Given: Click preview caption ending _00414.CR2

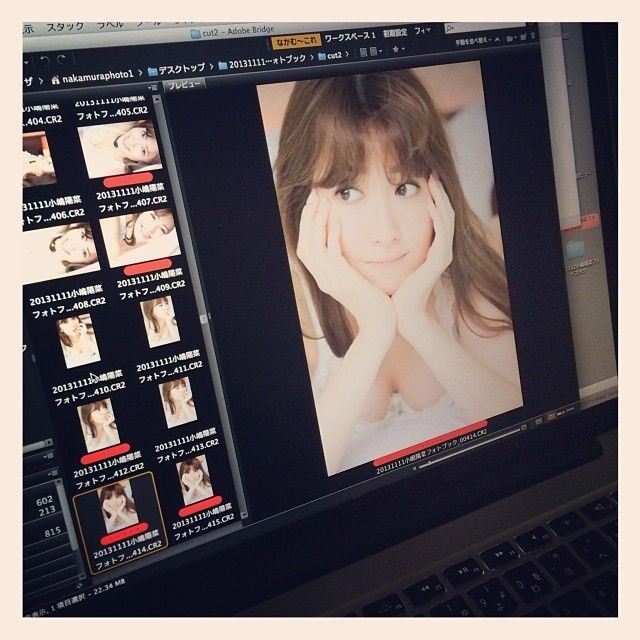Looking at the screenshot, I should [x=431, y=451].
